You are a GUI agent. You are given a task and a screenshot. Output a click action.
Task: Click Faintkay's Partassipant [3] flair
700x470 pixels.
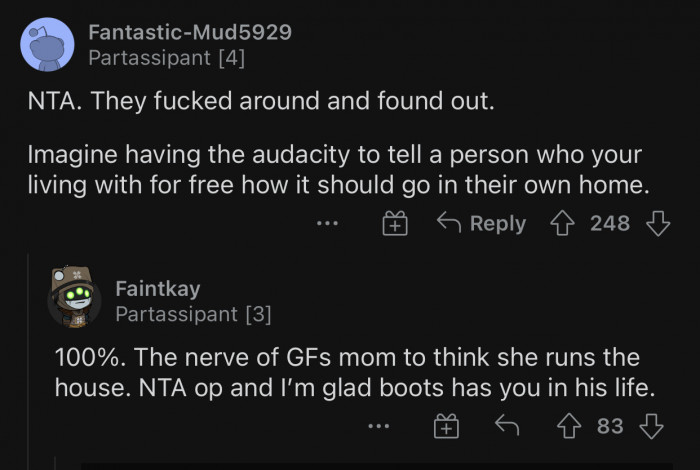tap(193, 315)
